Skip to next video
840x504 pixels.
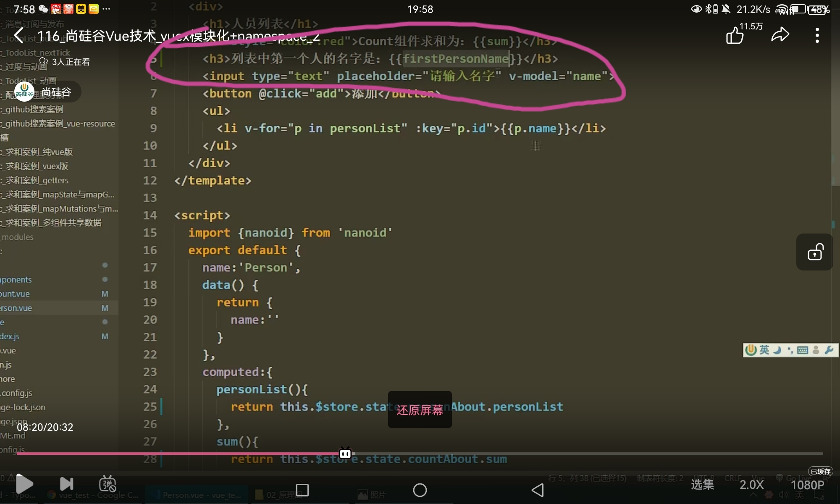point(66,484)
